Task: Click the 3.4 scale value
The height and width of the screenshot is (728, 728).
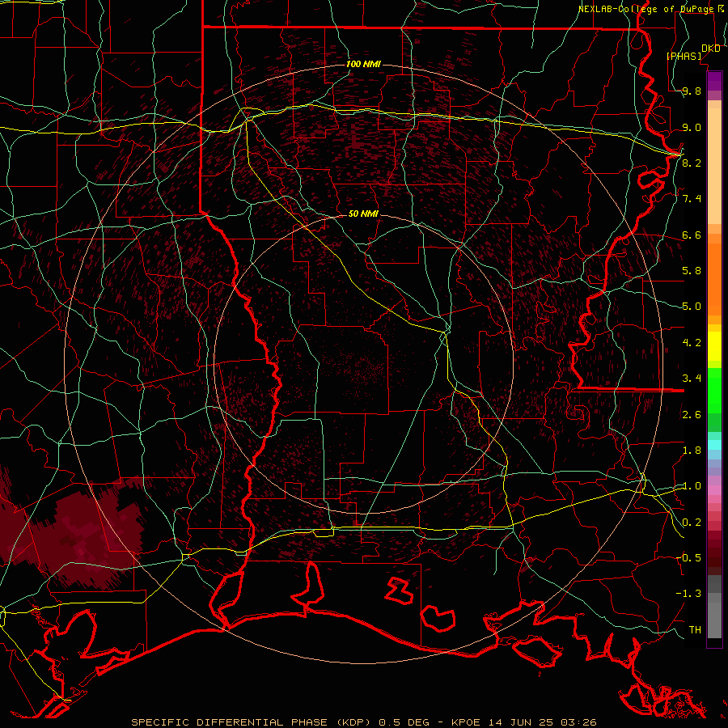Action: pos(692,379)
